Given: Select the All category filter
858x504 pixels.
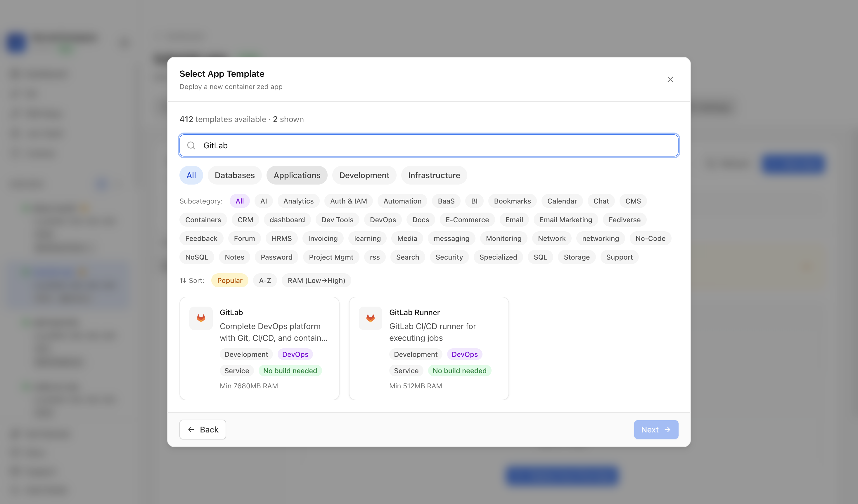Looking at the screenshot, I should [x=191, y=175].
